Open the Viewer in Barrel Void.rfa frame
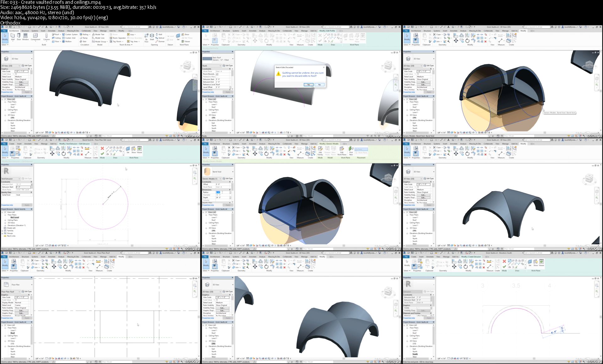This screenshot has width=603, height=364. click(x=139, y=150)
